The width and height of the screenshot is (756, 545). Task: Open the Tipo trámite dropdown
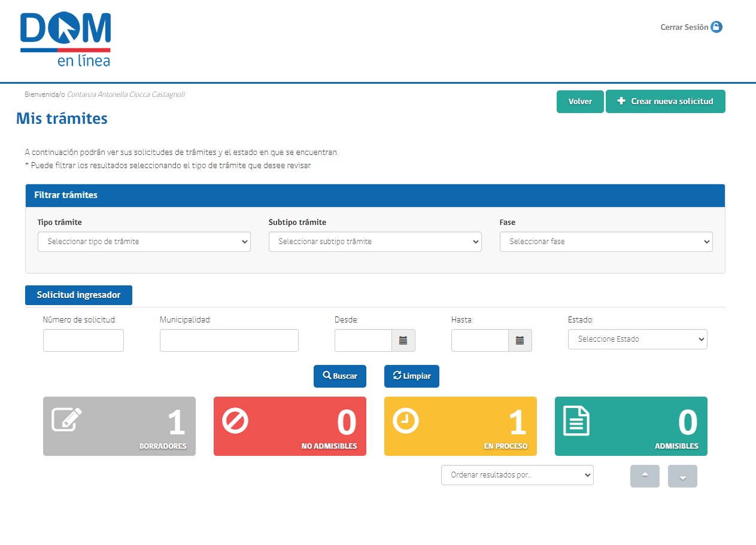pos(144,242)
